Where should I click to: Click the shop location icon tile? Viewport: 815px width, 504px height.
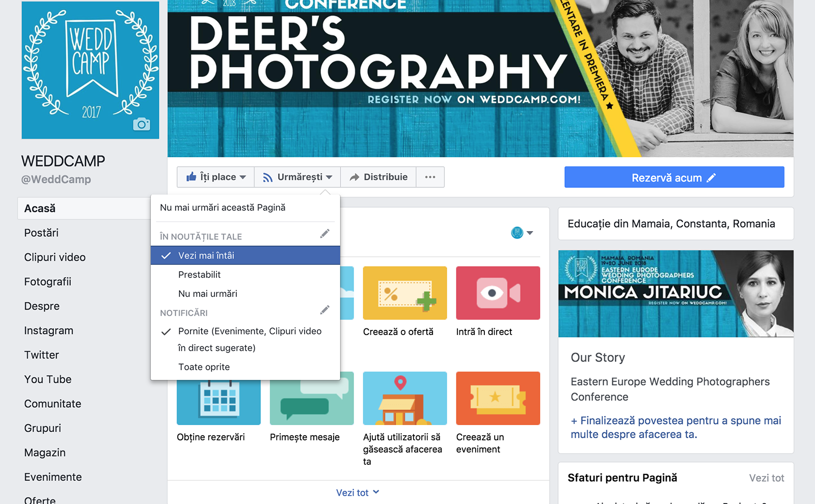point(405,398)
